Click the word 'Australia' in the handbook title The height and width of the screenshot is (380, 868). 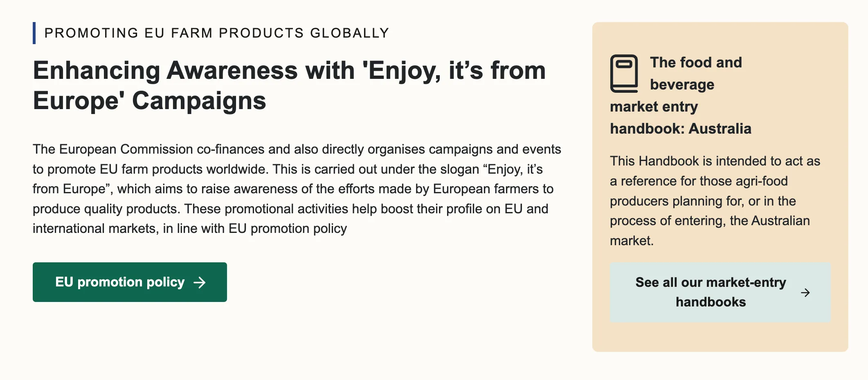[720, 129]
